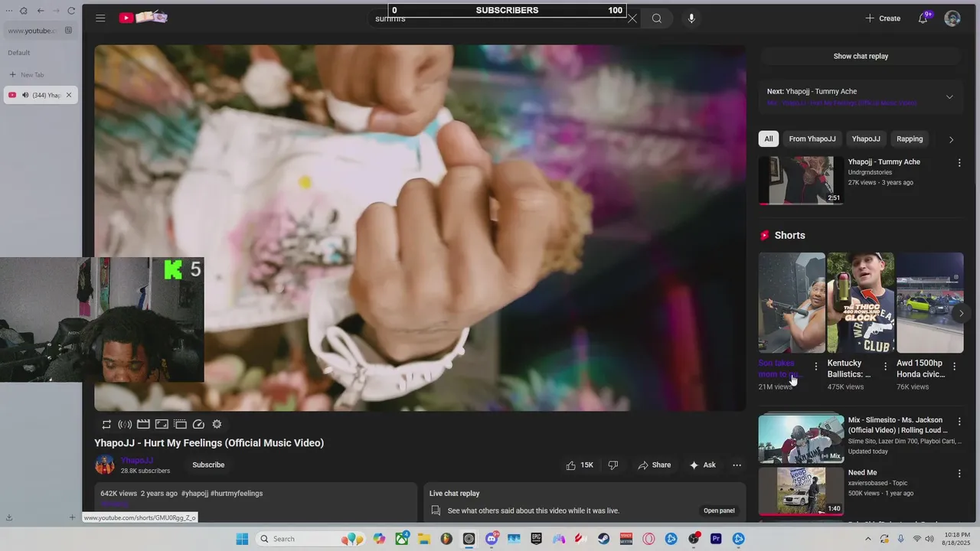Open the YhapoJJ channel avatar
This screenshot has height=551, width=980.
point(105,465)
